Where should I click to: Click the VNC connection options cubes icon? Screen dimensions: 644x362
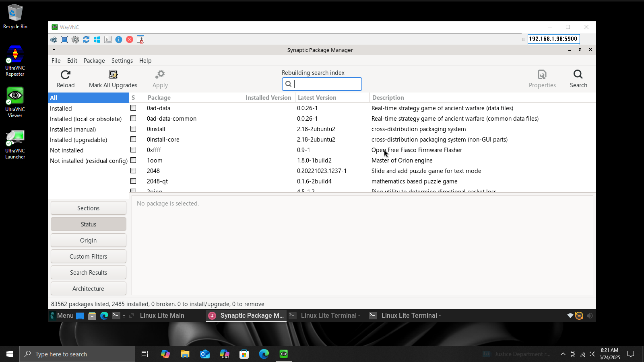[54, 39]
